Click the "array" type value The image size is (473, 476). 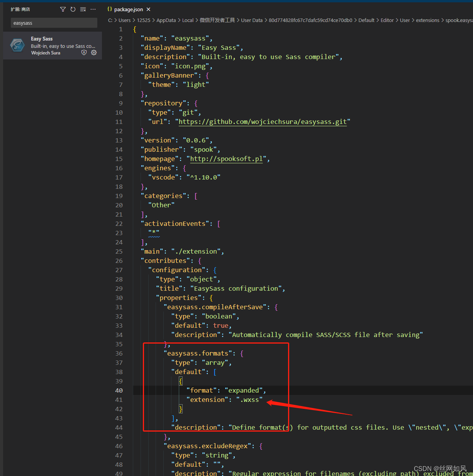pyautogui.click(x=215, y=363)
